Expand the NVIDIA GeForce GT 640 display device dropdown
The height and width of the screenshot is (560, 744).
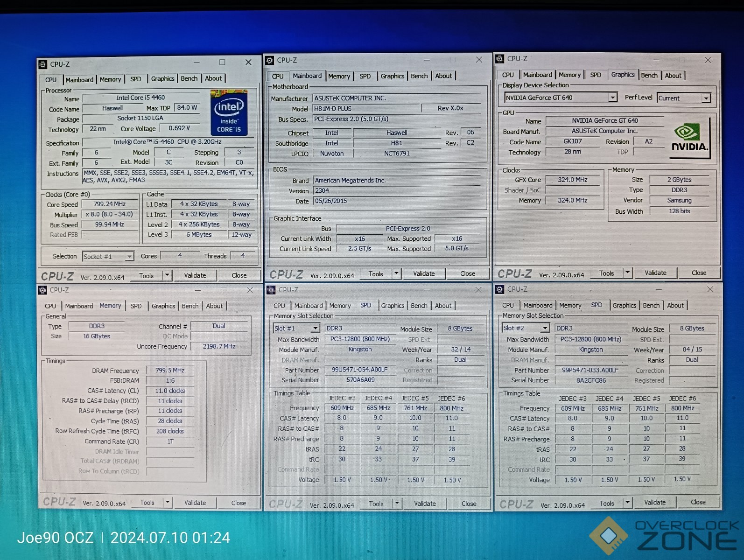click(x=612, y=98)
